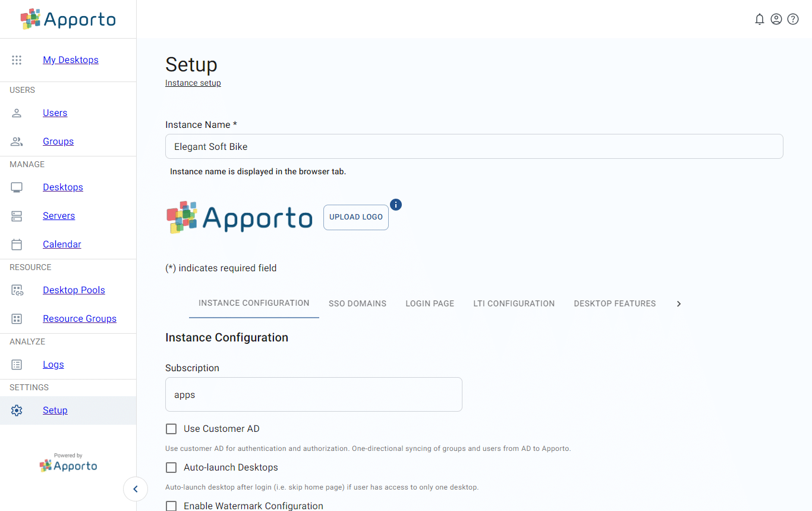Screen dimensions: 812x511
Task: Enable the Use Customer AD checkbox
Action: tap(171, 428)
